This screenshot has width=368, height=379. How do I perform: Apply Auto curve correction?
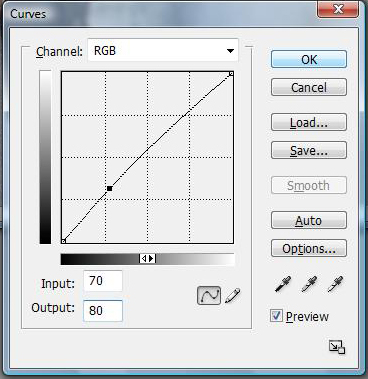(309, 220)
